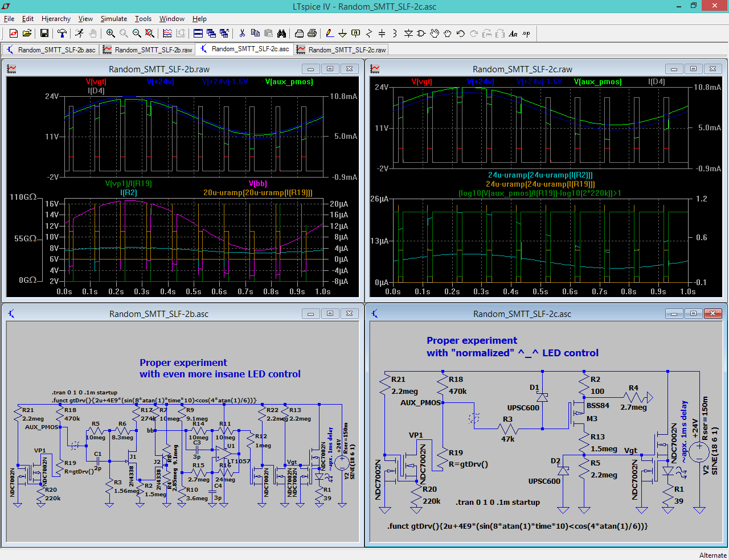Click V[vgt] trace label in SLF-2b.raw plot
The image size is (729, 560).
(96, 82)
